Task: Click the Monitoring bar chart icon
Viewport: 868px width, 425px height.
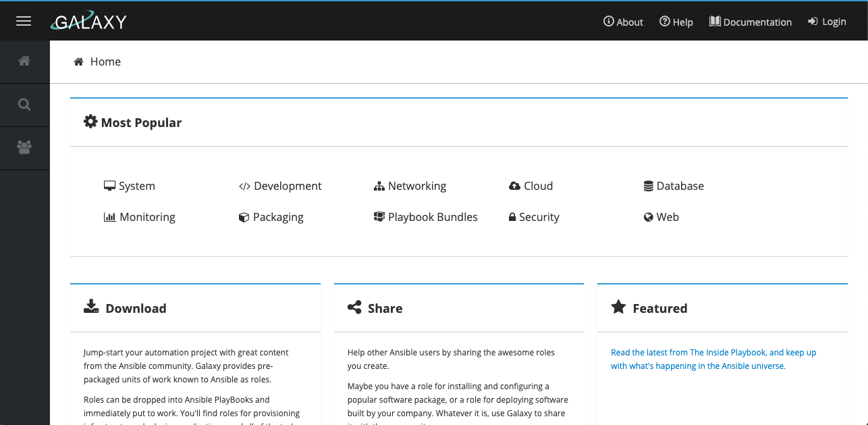Action: (110, 217)
